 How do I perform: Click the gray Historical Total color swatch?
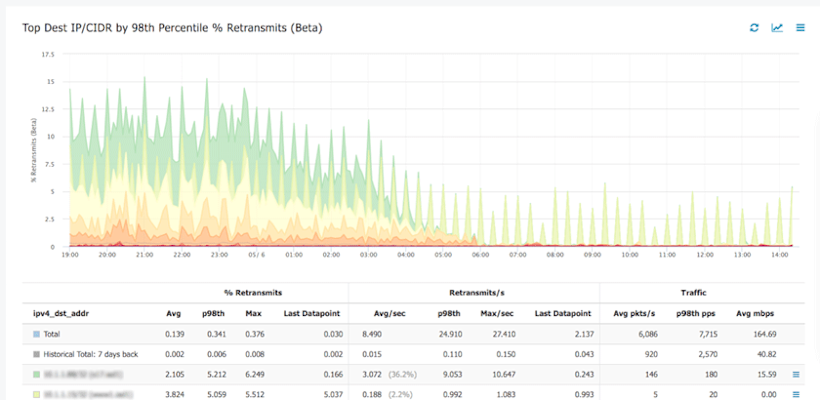(36, 354)
